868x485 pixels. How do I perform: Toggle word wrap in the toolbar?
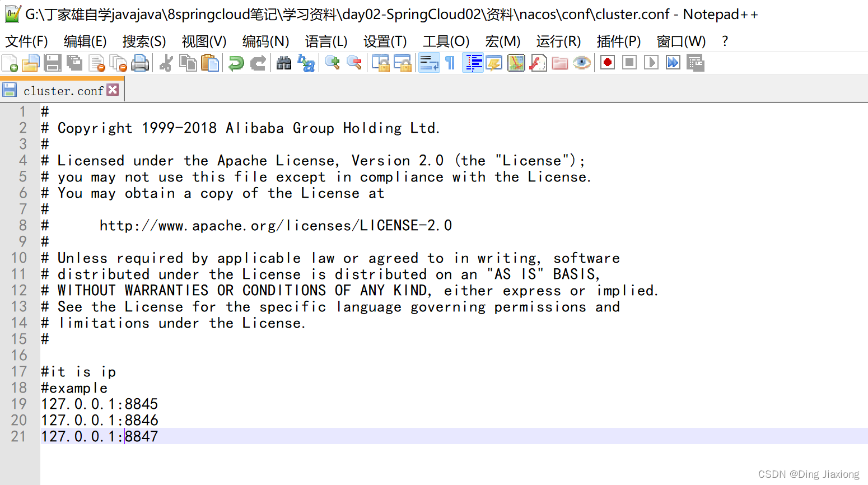(x=429, y=63)
